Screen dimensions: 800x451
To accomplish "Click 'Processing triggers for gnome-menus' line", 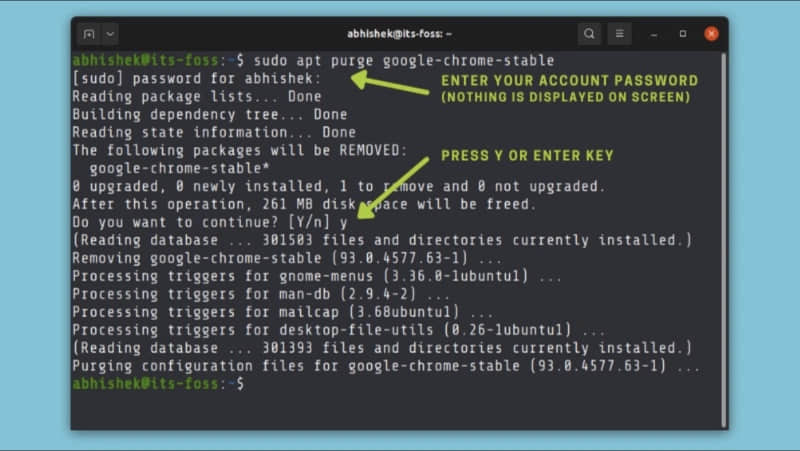I will point(317,276).
